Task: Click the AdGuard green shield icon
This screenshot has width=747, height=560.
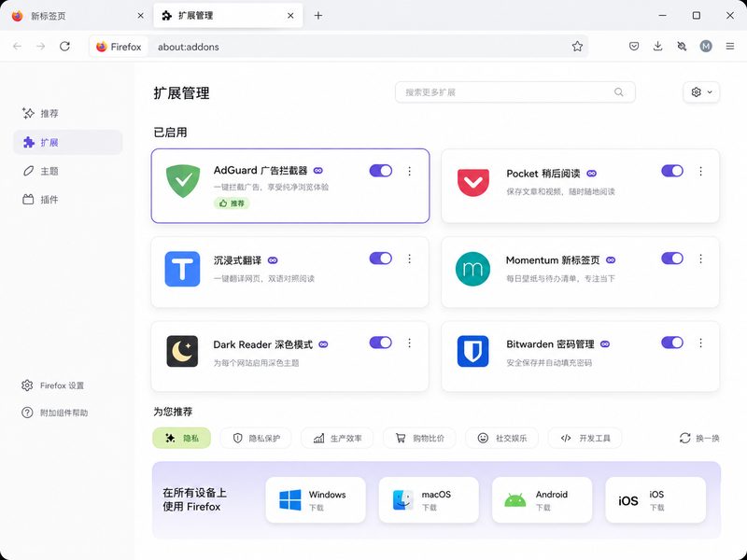Action: click(x=183, y=180)
